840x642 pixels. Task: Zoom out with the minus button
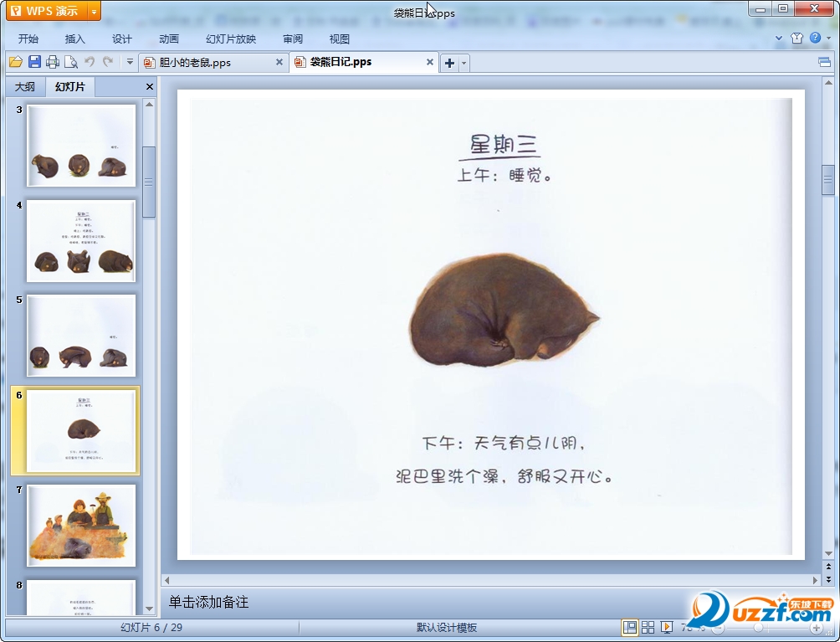tap(718, 628)
